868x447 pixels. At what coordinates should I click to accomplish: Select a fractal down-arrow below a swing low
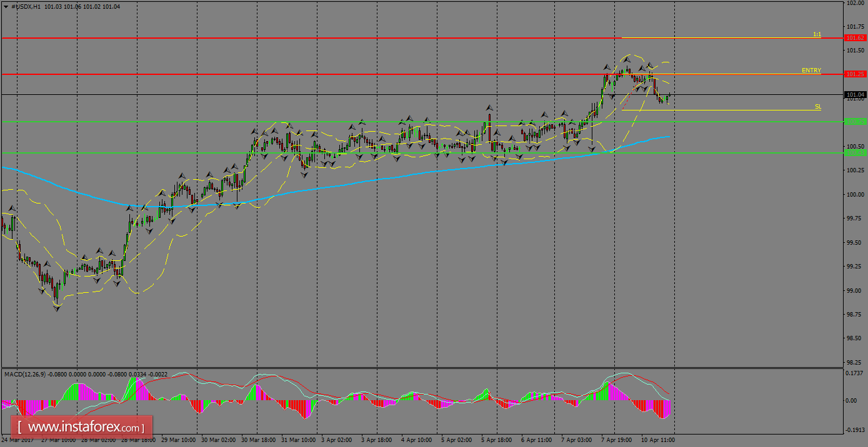point(56,308)
